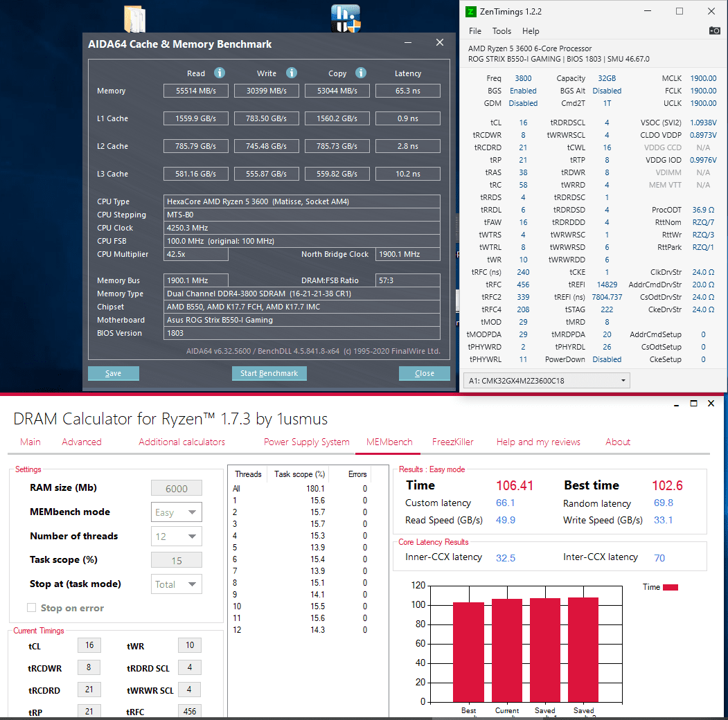Open the Number of threads dropdown

click(x=177, y=537)
